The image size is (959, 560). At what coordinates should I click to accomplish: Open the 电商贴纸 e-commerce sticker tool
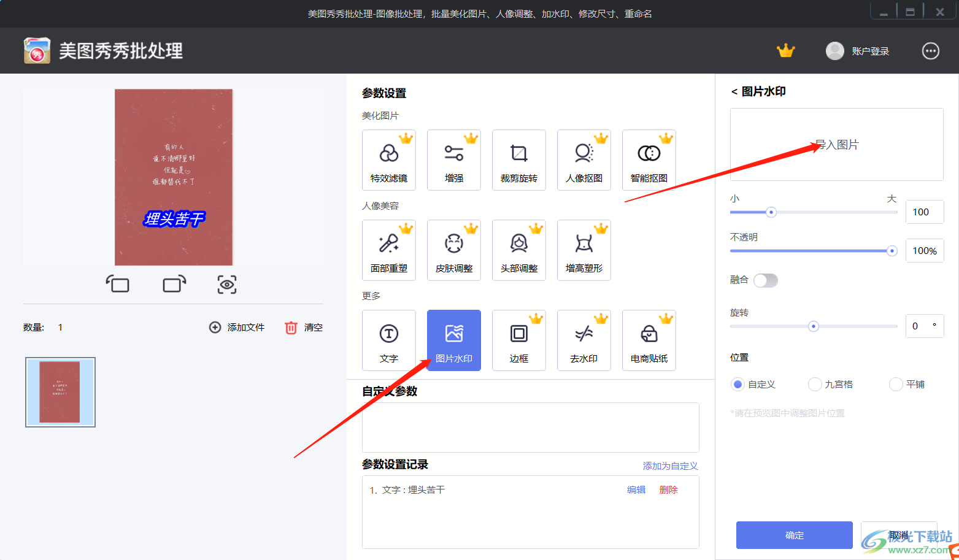(649, 340)
